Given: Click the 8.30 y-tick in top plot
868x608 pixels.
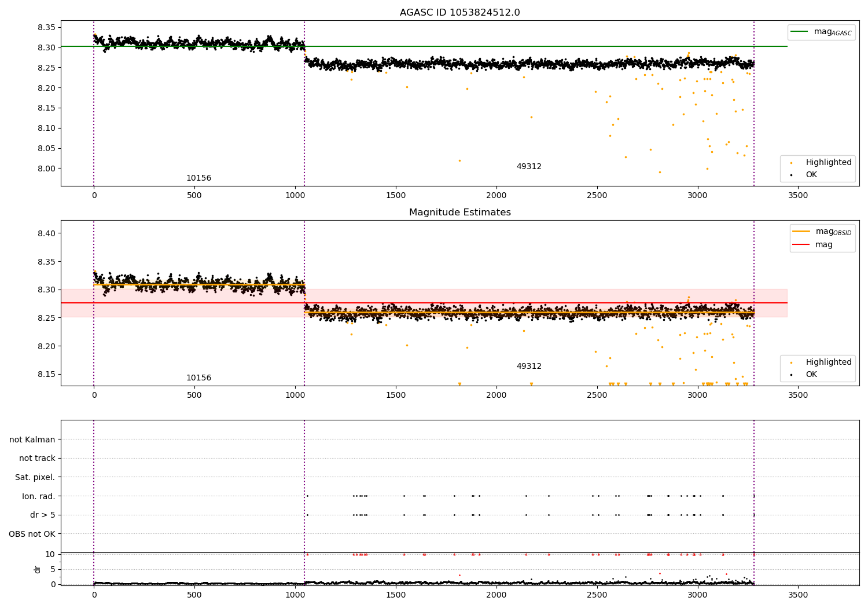Looking at the screenshot, I should point(46,47).
